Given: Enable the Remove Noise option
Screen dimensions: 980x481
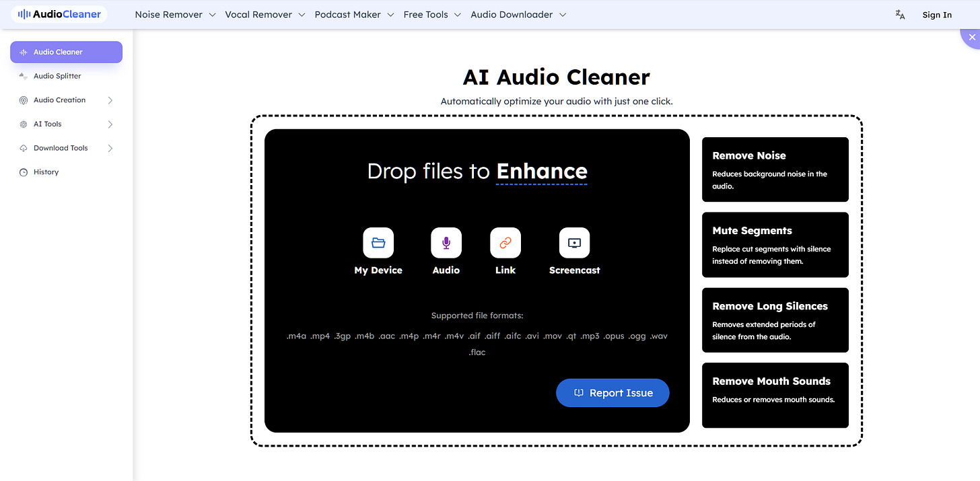Looking at the screenshot, I should (x=775, y=169).
